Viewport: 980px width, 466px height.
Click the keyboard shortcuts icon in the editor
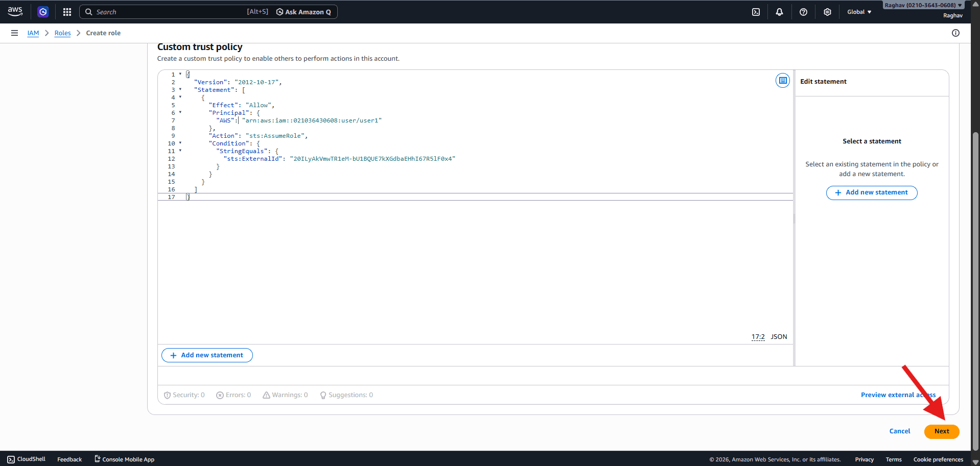pyautogui.click(x=782, y=80)
